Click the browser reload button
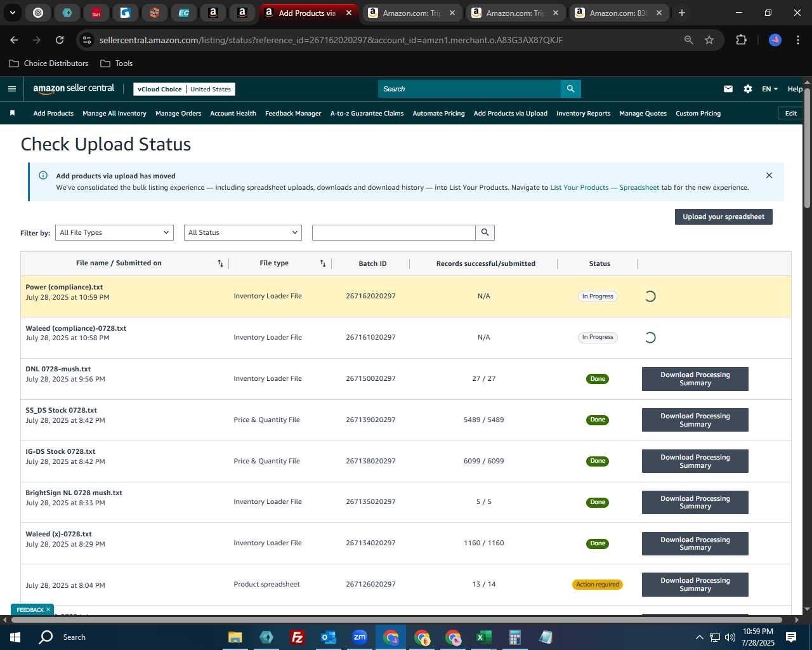The height and width of the screenshot is (650, 812). [x=60, y=40]
